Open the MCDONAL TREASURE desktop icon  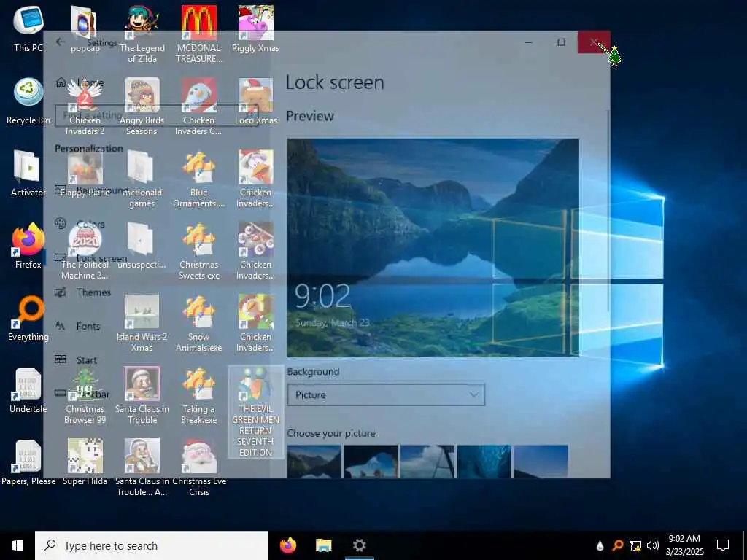click(199, 34)
